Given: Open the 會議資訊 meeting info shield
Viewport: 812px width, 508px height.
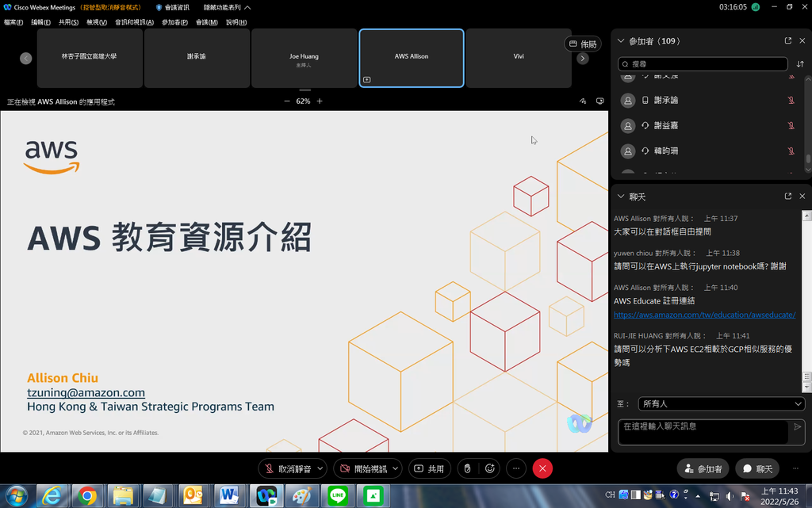Looking at the screenshot, I should click(172, 7).
